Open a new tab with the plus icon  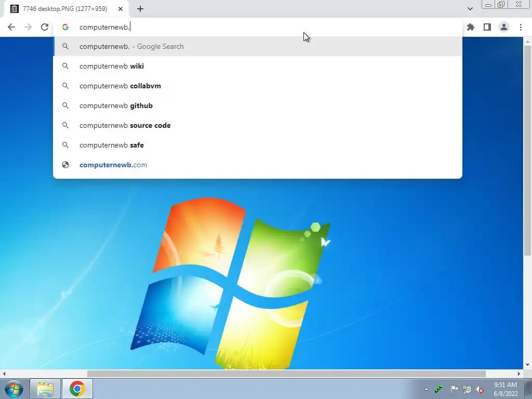coord(140,9)
